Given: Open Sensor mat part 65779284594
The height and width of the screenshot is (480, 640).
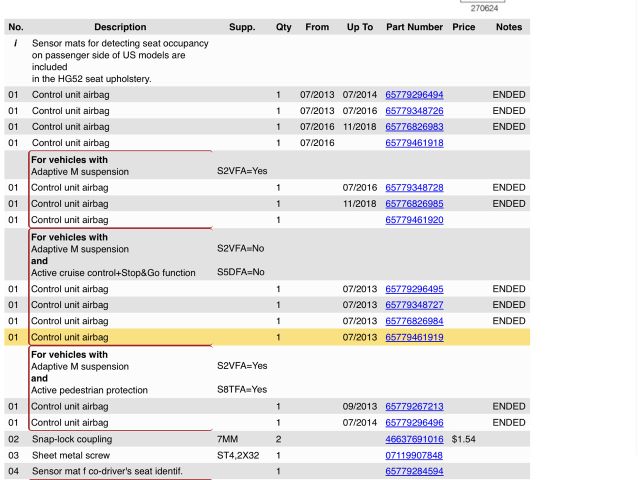Looking at the screenshot, I should pos(414,471).
